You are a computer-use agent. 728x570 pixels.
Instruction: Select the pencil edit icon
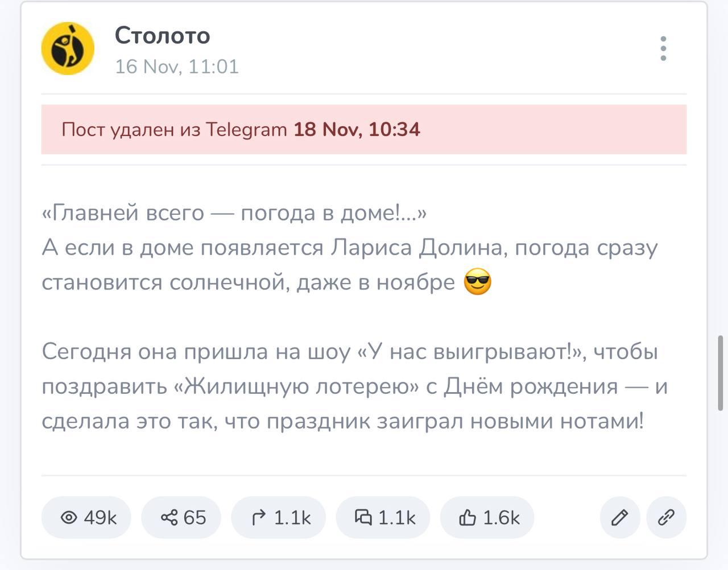coord(619,517)
